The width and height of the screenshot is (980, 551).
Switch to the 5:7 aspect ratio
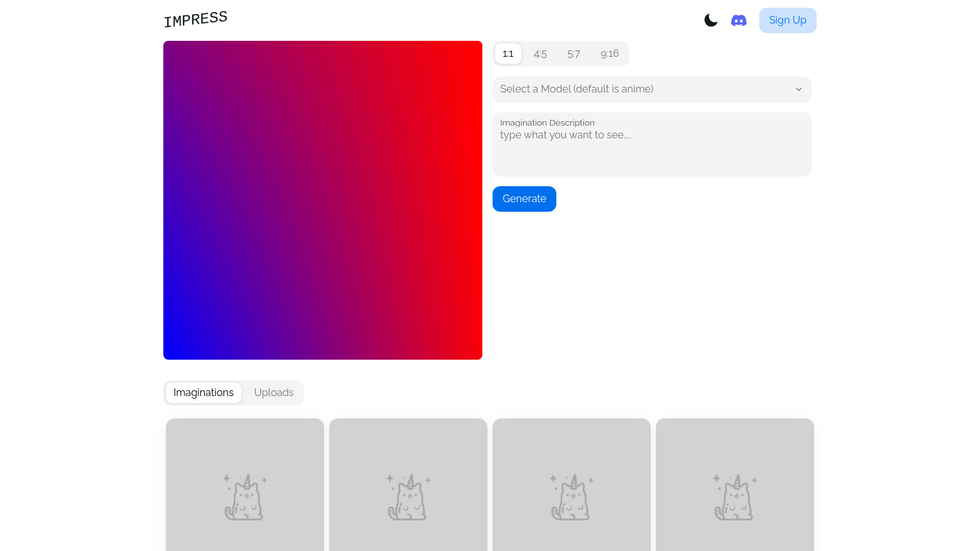[x=574, y=54]
